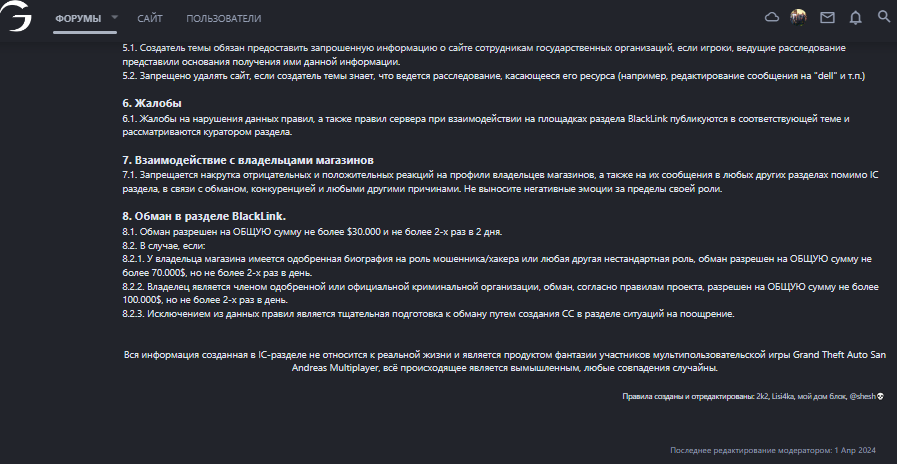Switch to the ФОРУМЫ tab
The height and width of the screenshot is (464, 897).
pyautogui.click(x=77, y=18)
